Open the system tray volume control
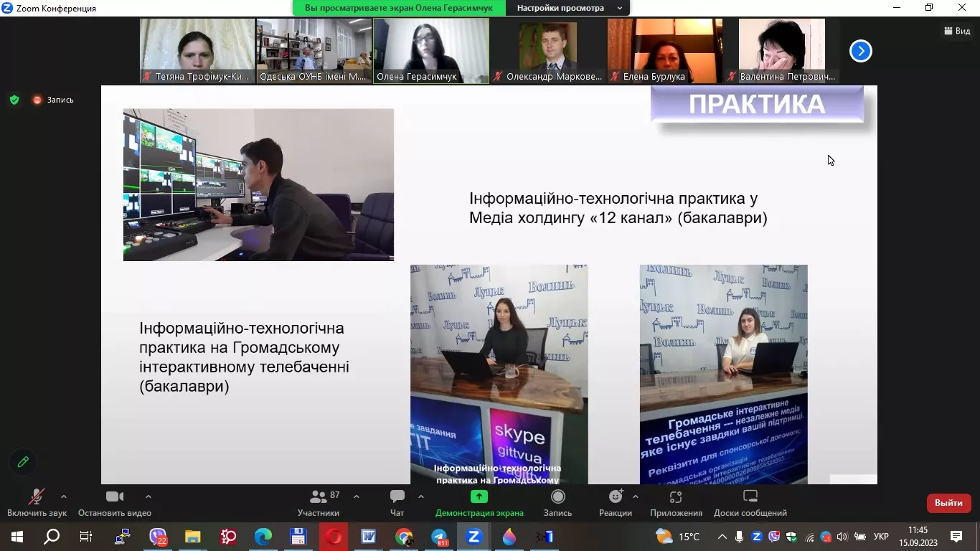The image size is (980, 551). click(841, 536)
